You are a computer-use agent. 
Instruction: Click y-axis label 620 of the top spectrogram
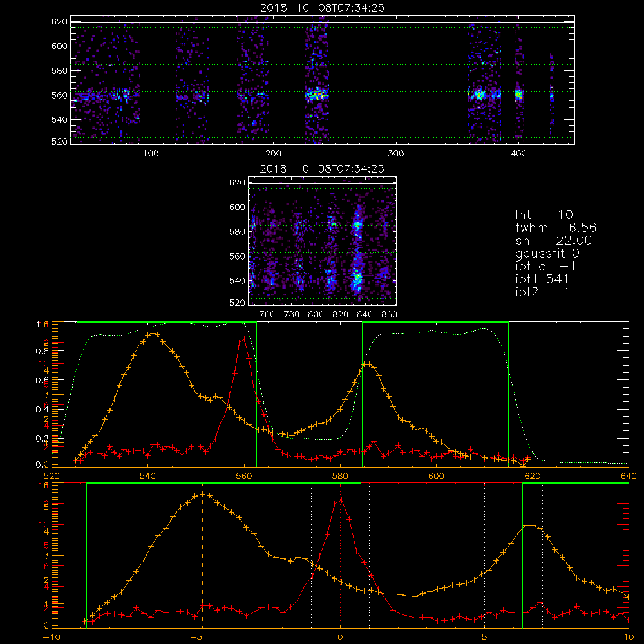click(59, 22)
